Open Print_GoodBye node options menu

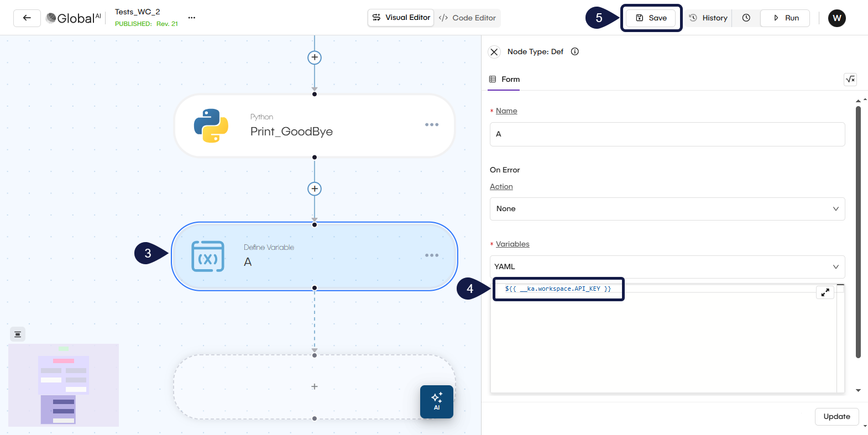pyautogui.click(x=432, y=125)
